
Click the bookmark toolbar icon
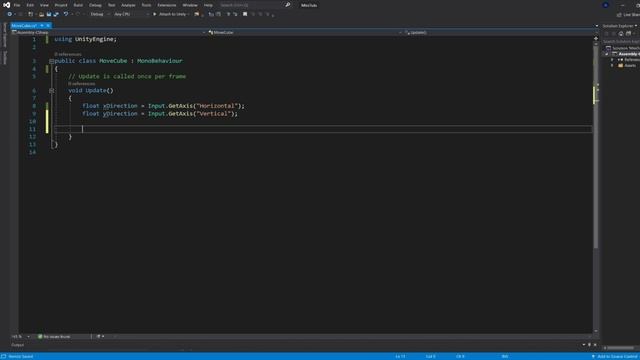(245, 14)
